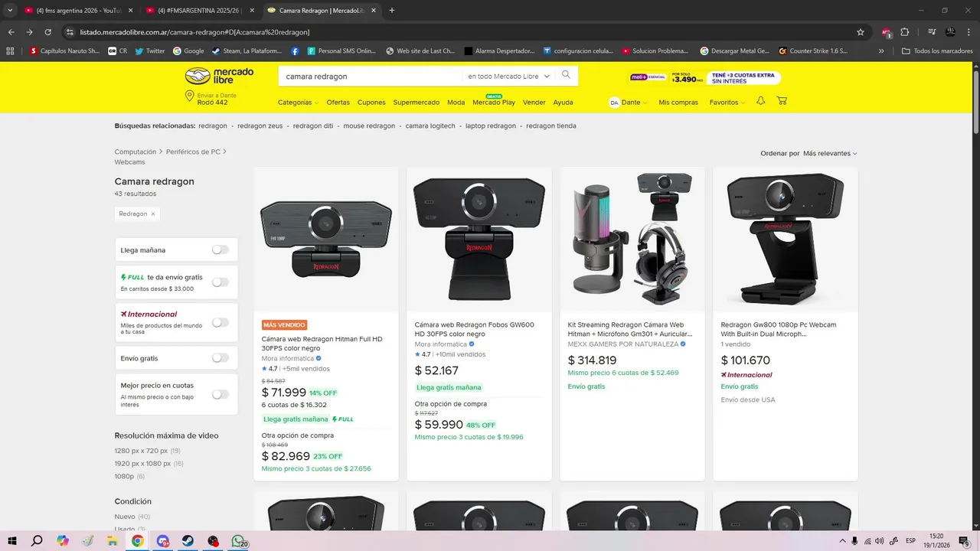Open a new browser tab
The image size is (980, 551).
pyautogui.click(x=392, y=10)
